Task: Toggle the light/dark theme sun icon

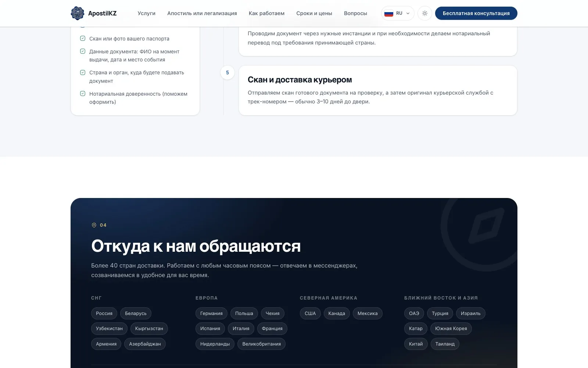Action: [425, 13]
